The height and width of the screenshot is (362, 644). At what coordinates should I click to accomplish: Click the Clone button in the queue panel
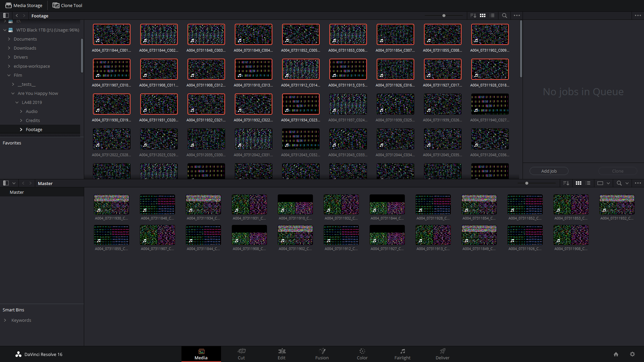coord(618,171)
